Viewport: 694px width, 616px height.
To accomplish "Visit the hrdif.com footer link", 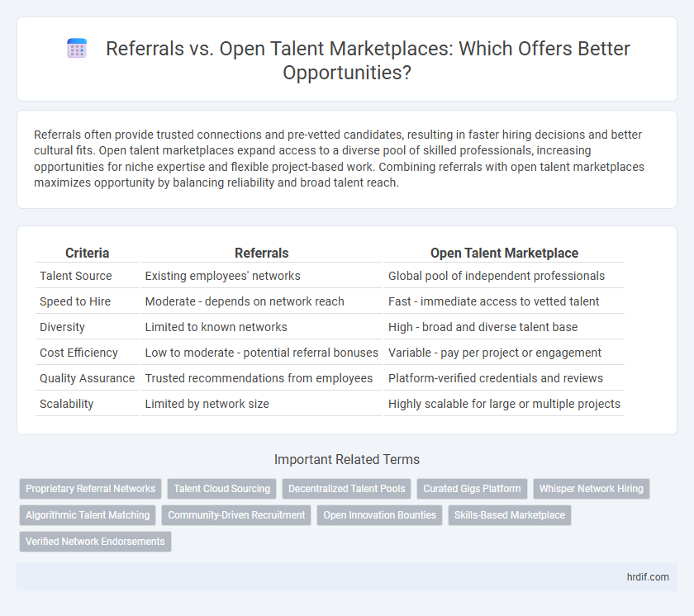I will (x=648, y=576).
